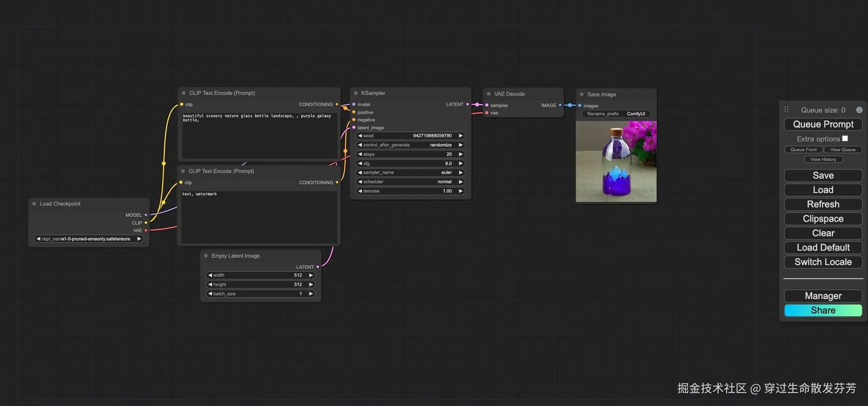Collapse the KSampler node using its dot
This screenshot has width=868, height=406.
[356, 93]
